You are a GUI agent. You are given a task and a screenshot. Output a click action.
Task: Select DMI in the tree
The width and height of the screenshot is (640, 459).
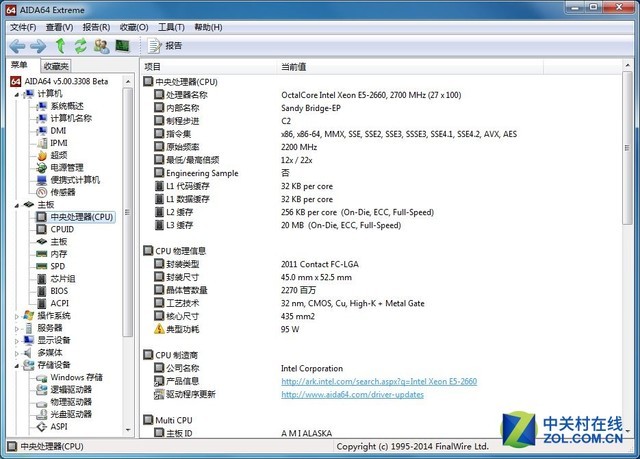(58, 131)
